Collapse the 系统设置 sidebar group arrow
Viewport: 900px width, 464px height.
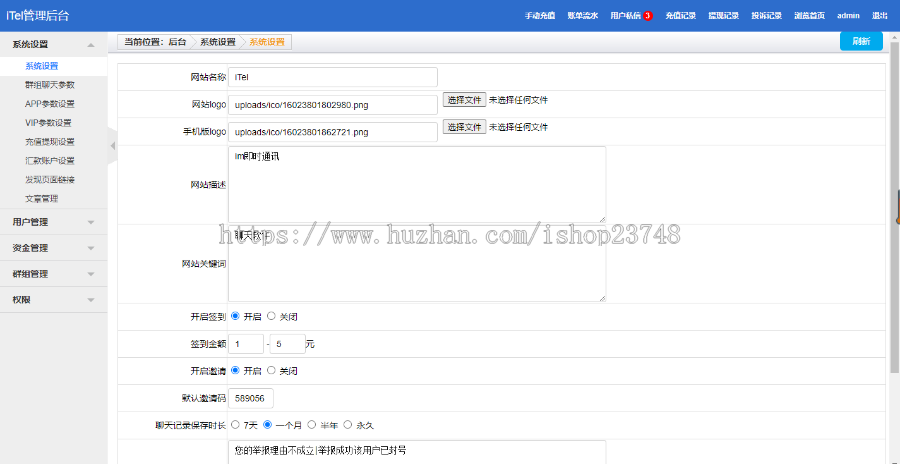click(91, 45)
